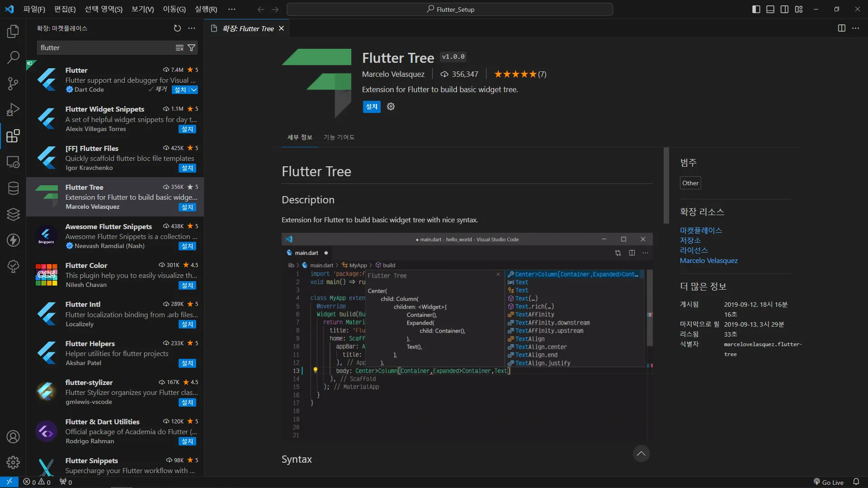Toggle the bottom panel layout
This screenshot has height=488, width=868.
pyautogui.click(x=770, y=9)
